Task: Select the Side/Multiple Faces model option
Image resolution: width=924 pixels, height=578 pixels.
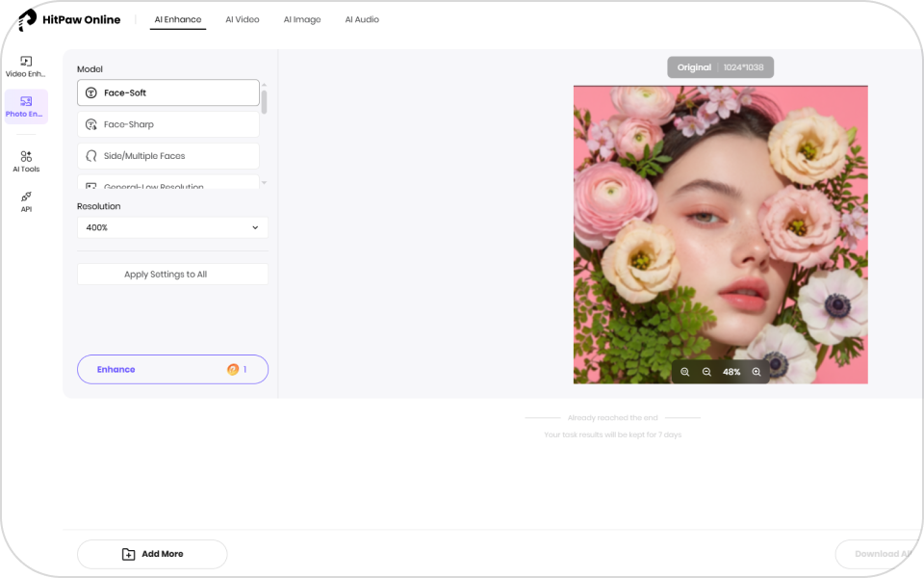Action: pos(167,156)
